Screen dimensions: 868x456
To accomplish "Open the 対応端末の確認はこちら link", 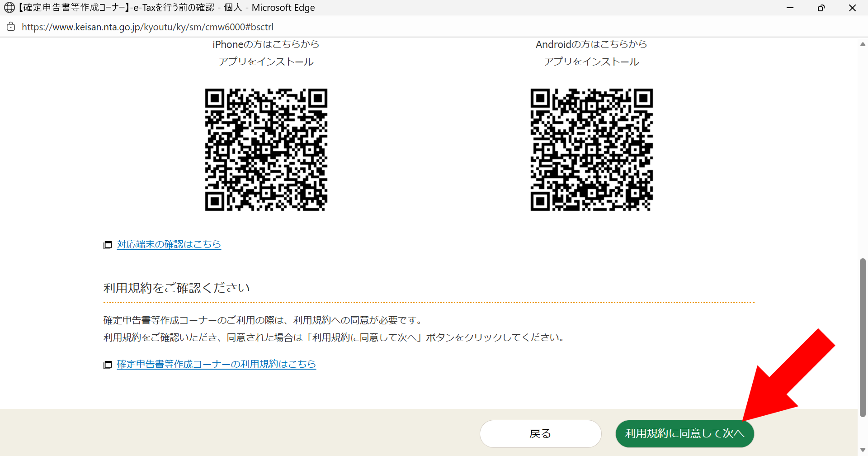I will pyautogui.click(x=169, y=244).
